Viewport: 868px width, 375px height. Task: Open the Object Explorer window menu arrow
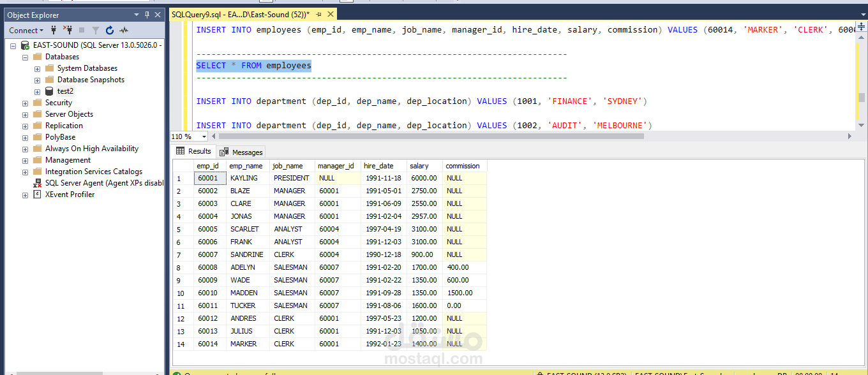click(136, 14)
